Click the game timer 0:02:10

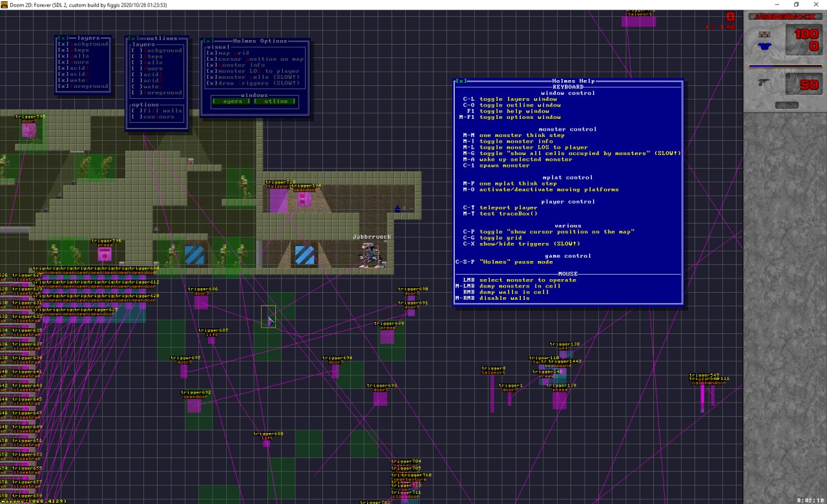(x=810, y=500)
